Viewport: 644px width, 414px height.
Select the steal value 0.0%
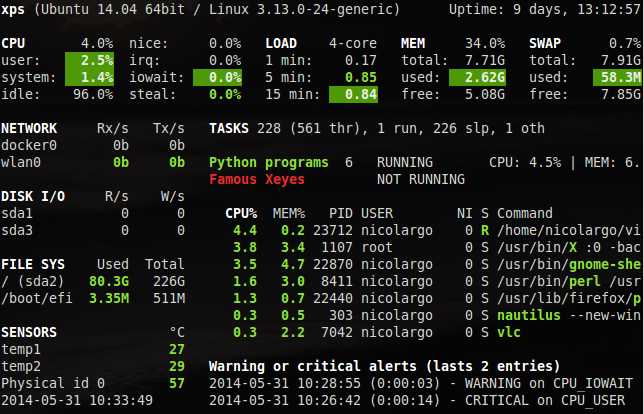coord(225,94)
